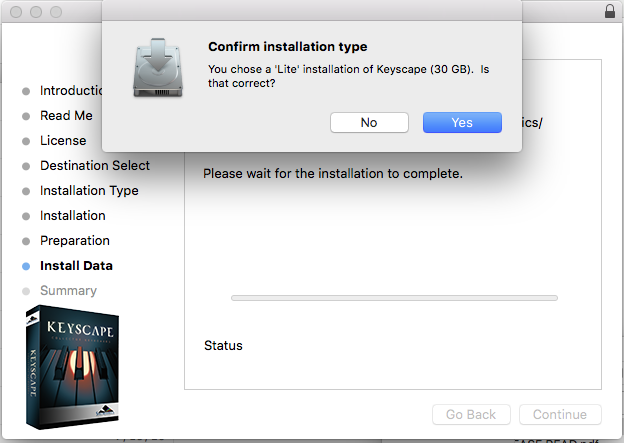Click the faded bullet beside Summary
Image resolution: width=624 pixels, height=443 pixels.
[x=26, y=291]
